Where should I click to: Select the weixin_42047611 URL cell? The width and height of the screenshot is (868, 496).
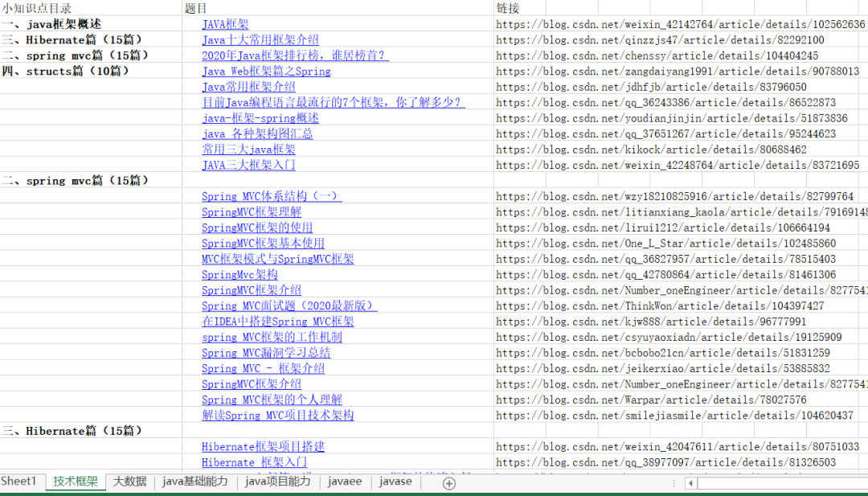[678, 447]
